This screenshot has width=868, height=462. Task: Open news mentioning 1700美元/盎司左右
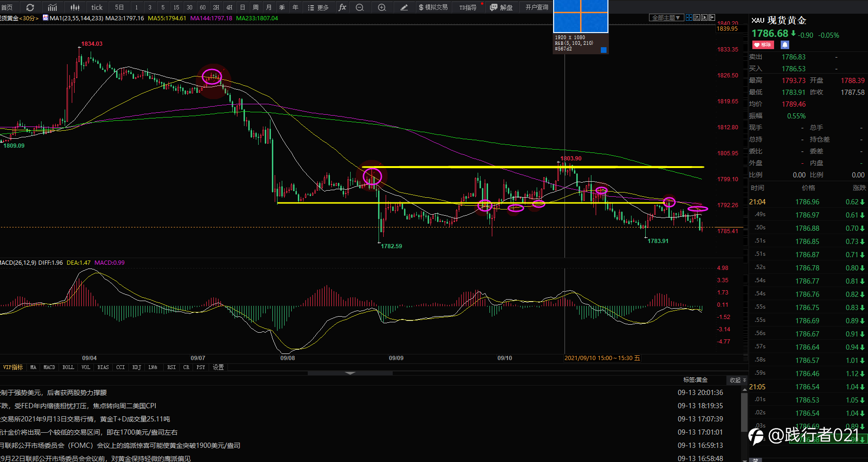(89, 432)
